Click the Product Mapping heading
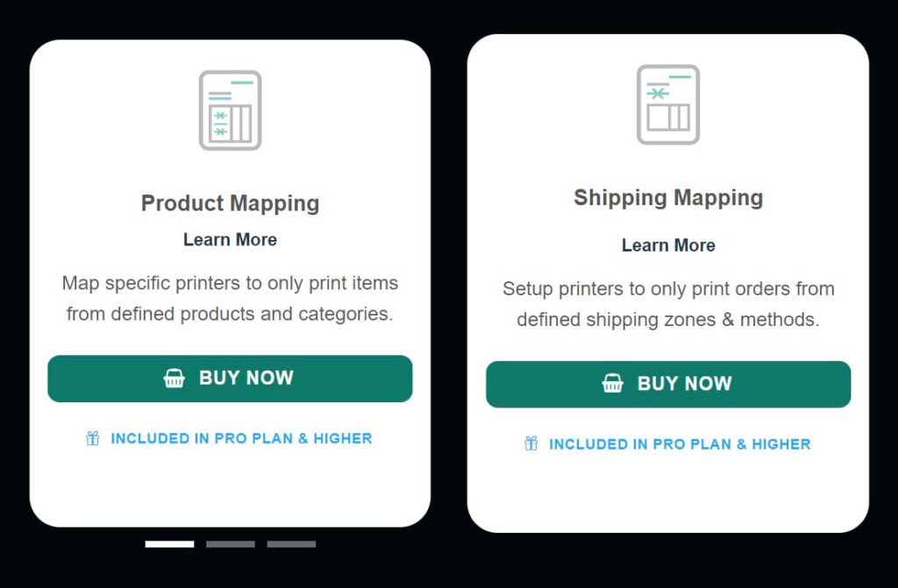Image resolution: width=898 pixels, height=588 pixels. click(230, 204)
